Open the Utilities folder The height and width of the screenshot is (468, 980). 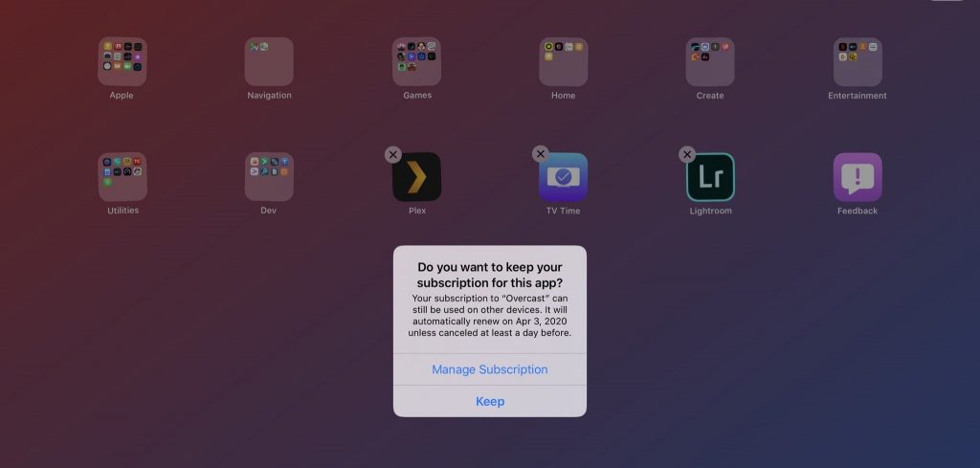click(x=122, y=177)
